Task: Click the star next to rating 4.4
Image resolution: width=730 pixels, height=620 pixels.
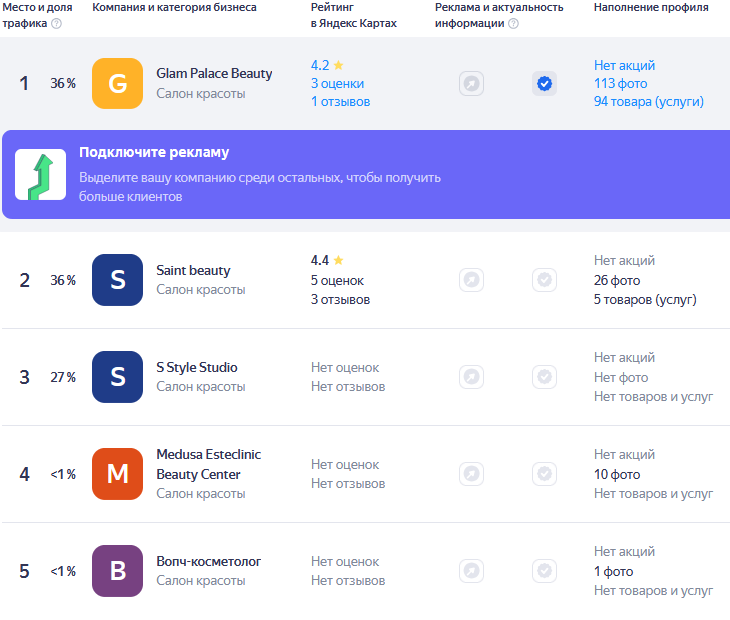Action: pos(338,260)
